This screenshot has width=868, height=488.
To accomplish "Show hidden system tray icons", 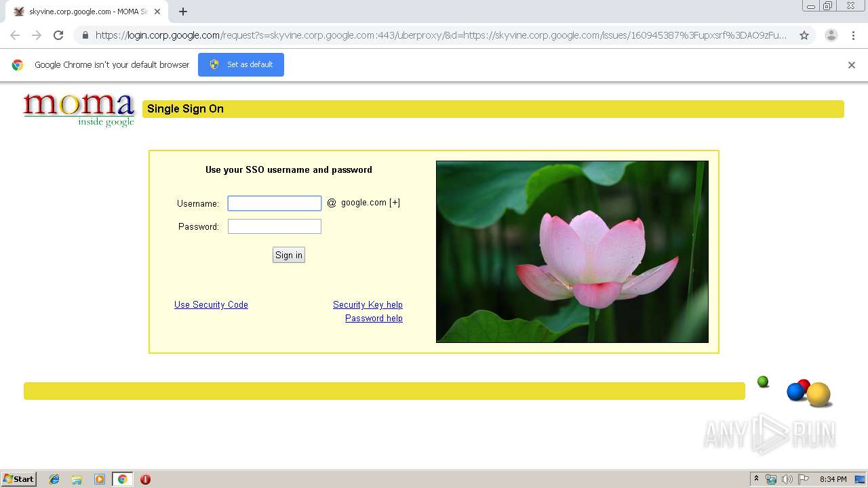I will pyautogui.click(x=757, y=479).
